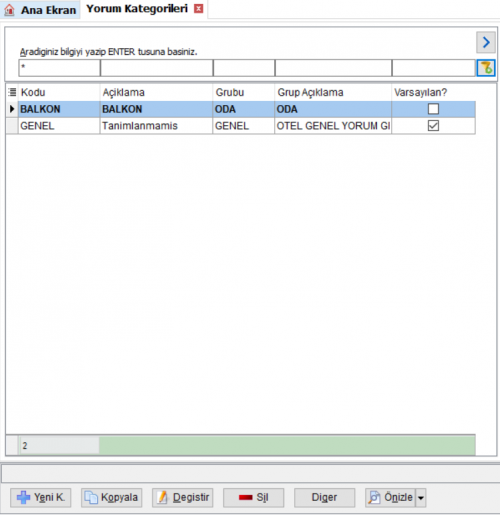This screenshot has height=515, width=500.
Task: Click the Kopyala copy pages icon
Action: (91, 497)
